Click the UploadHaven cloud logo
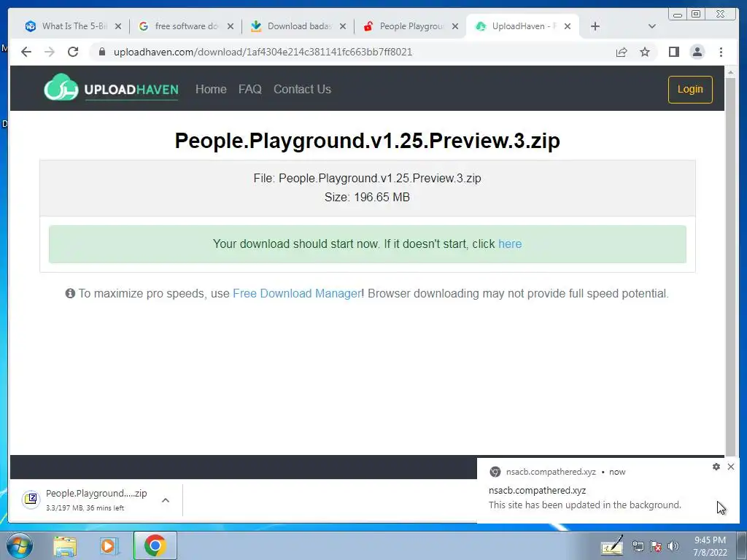This screenshot has height=560, width=747. click(x=61, y=87)
